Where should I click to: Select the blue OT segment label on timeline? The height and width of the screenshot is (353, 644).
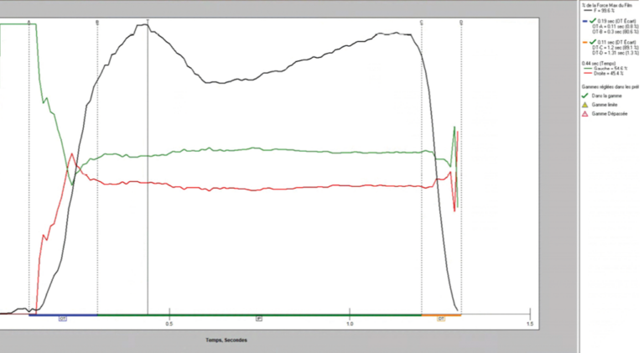coord(62,319)
